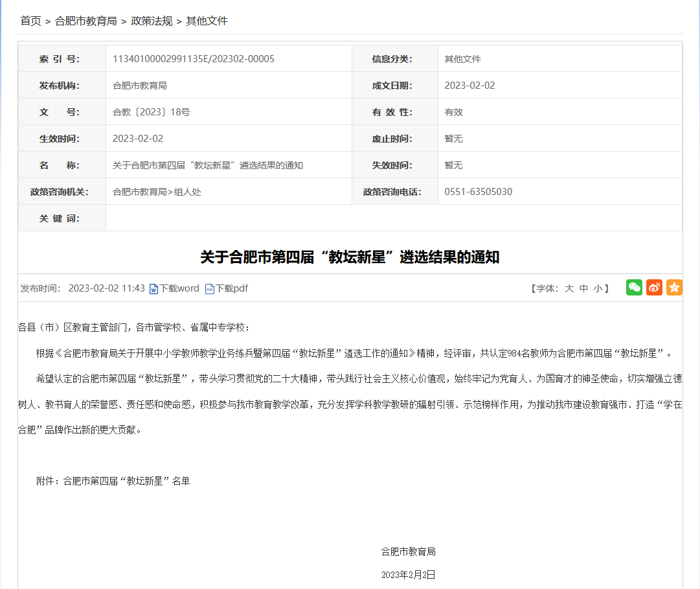The height and width of the screenshot is (589, 700).
Task: Open 合肥市教育局 breadcrumb link
Action: [85, 21]
